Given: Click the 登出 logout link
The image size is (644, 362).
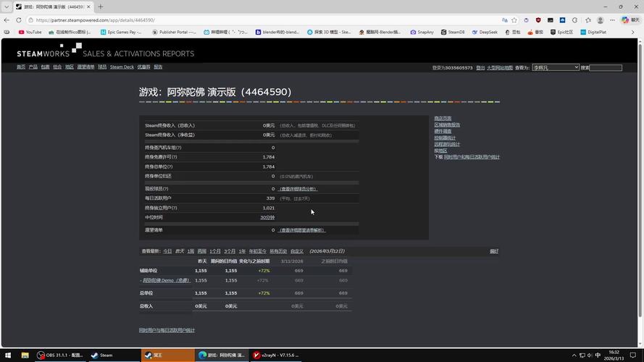Looking at the screenshot, I should (x=480, y=68).
